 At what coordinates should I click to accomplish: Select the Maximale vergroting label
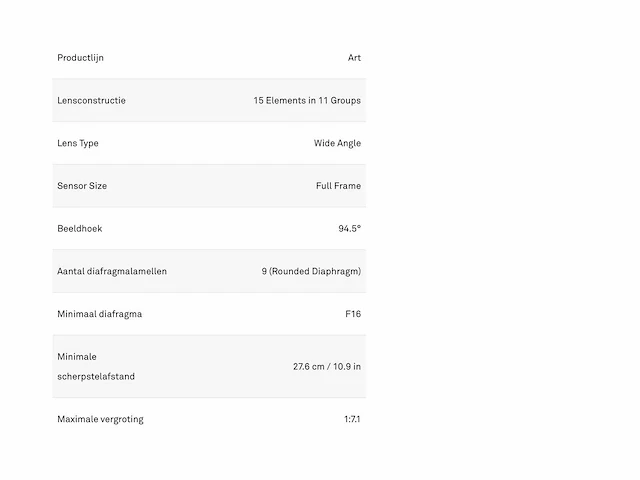coord(100,419)
